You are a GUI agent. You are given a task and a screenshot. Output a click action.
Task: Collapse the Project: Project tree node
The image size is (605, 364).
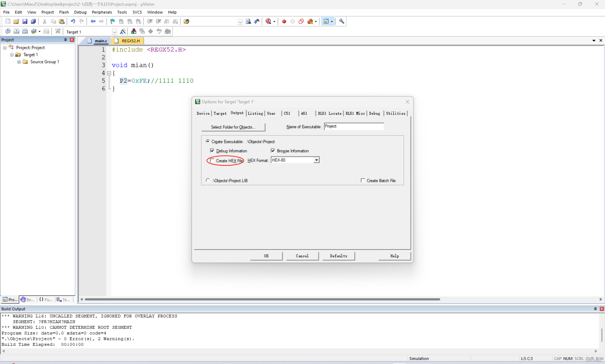[5, 48]
